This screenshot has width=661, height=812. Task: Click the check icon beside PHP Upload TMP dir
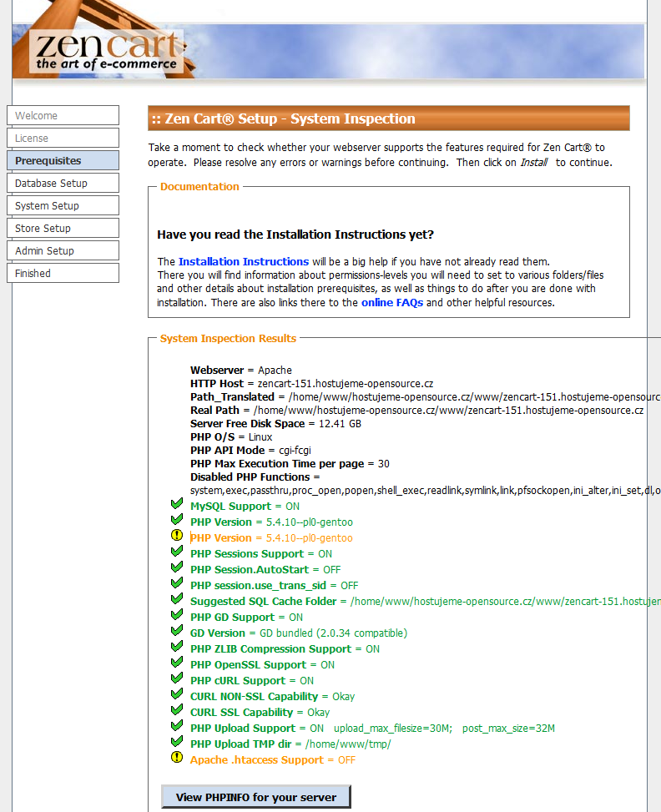[177, 742]
